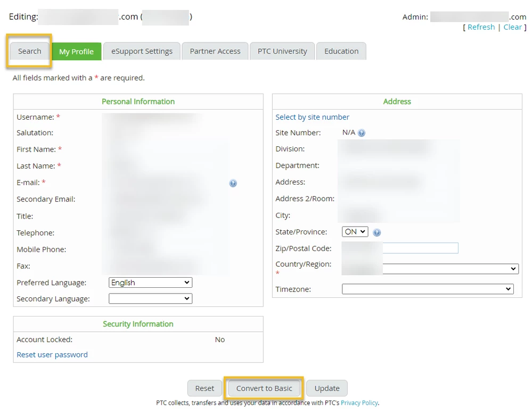Click the help icon next to E-mail
Image resolution: width=532 pixels, height=416 pixels.
pyautogui.click(x=233, y=183)
